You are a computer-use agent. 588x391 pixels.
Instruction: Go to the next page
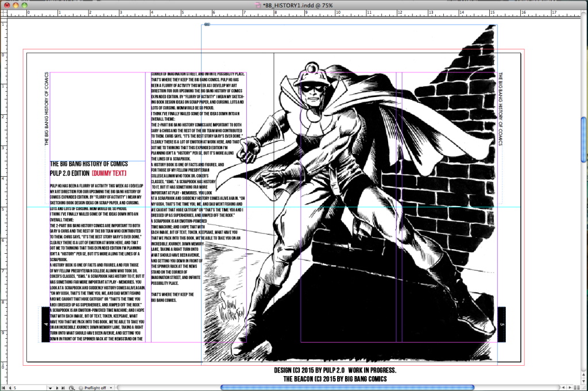click(57, 388)
